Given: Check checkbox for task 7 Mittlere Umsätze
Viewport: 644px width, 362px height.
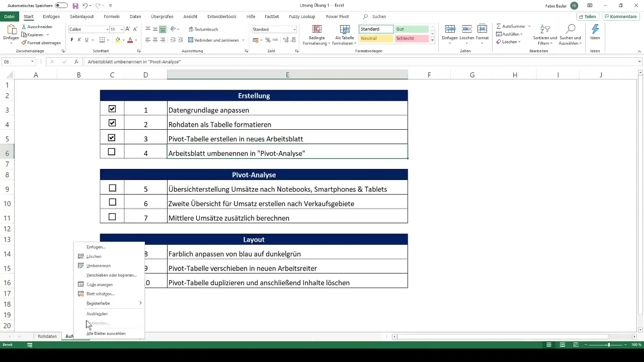Looking at the screenshot, I should coord(112,217).
